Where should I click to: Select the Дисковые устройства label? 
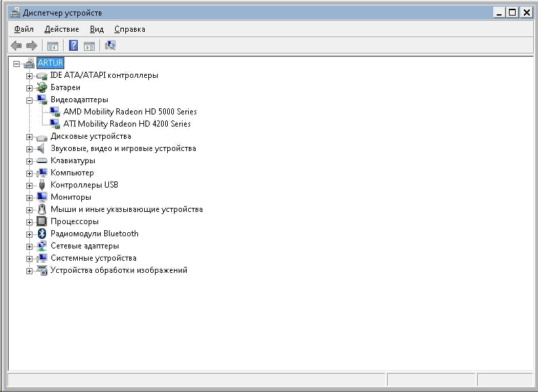coord(91,136)
